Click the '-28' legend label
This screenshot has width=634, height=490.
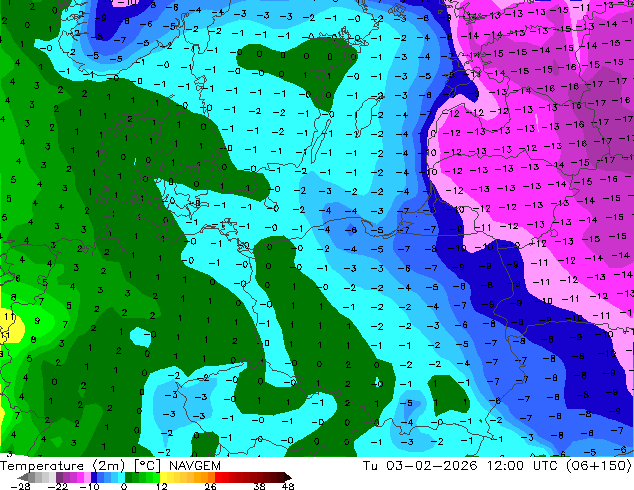click(x=20, y=486)
